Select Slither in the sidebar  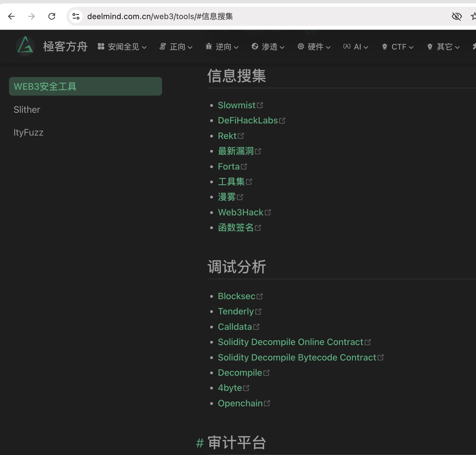[27, 110]
